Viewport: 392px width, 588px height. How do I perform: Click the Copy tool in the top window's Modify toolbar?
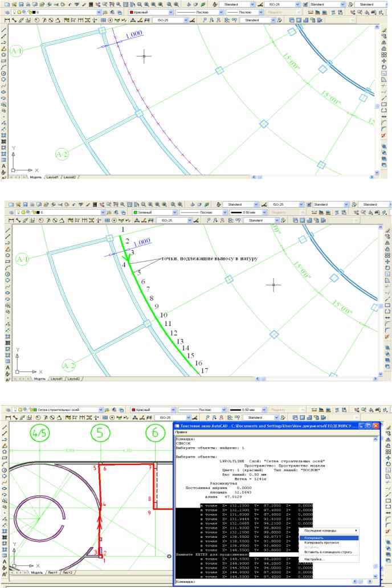coord(384,36)
